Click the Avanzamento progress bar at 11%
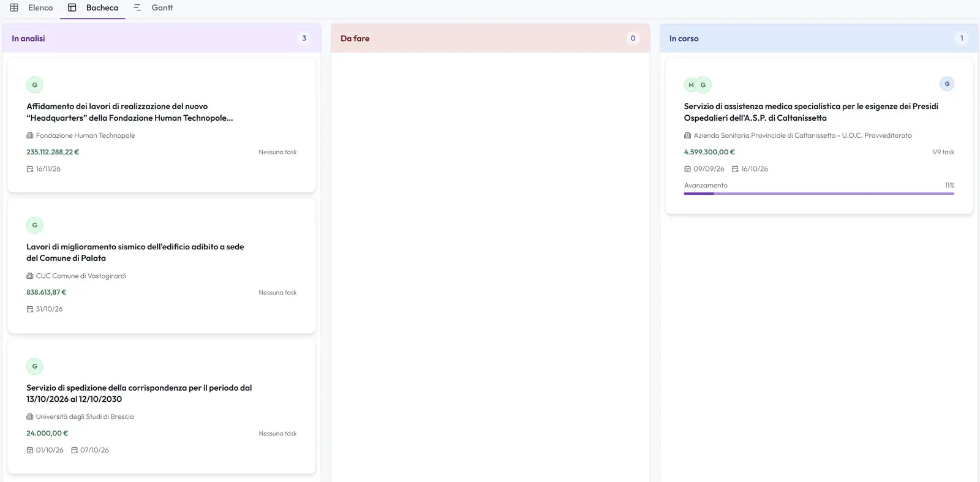980x482 pixels. click(x=819, y=194)
